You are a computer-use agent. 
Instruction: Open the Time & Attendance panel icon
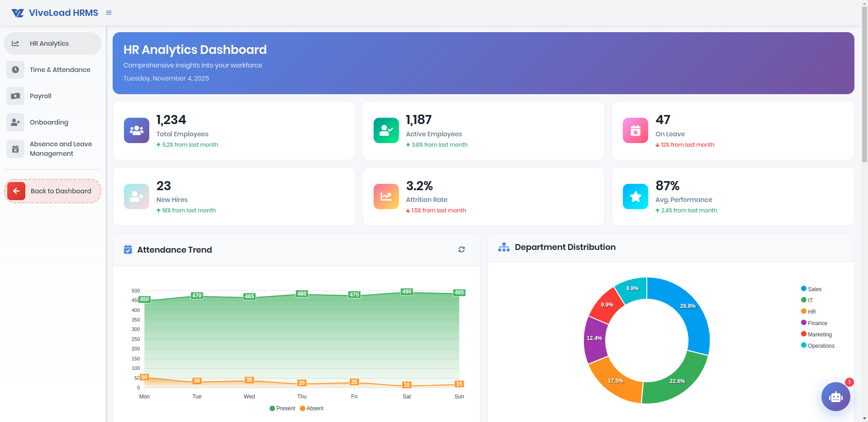pos(15,70)
